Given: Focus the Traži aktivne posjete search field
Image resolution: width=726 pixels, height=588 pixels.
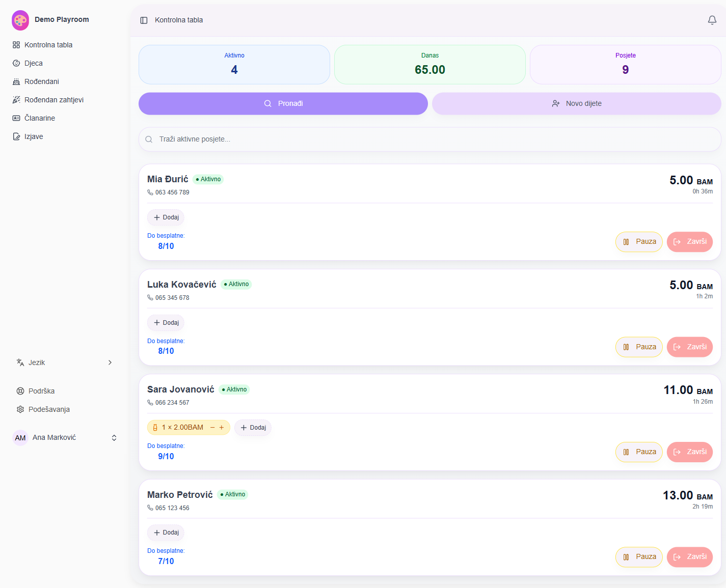Looking at the screenshot, I should pos(430,139).
